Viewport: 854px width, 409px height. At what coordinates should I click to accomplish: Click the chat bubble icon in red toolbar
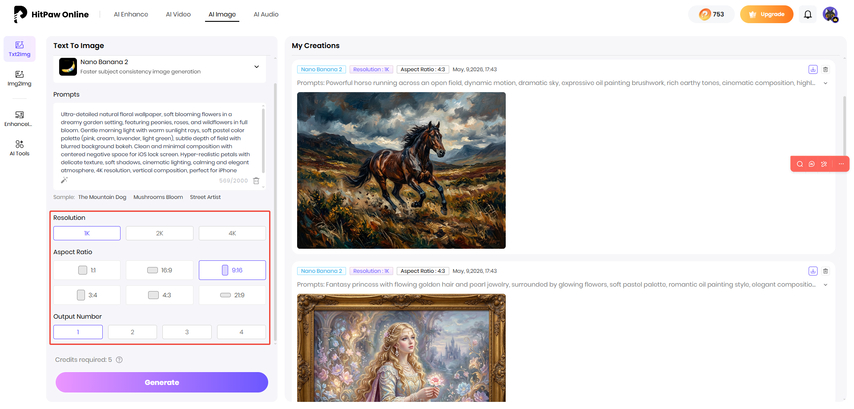pos(812,164)
